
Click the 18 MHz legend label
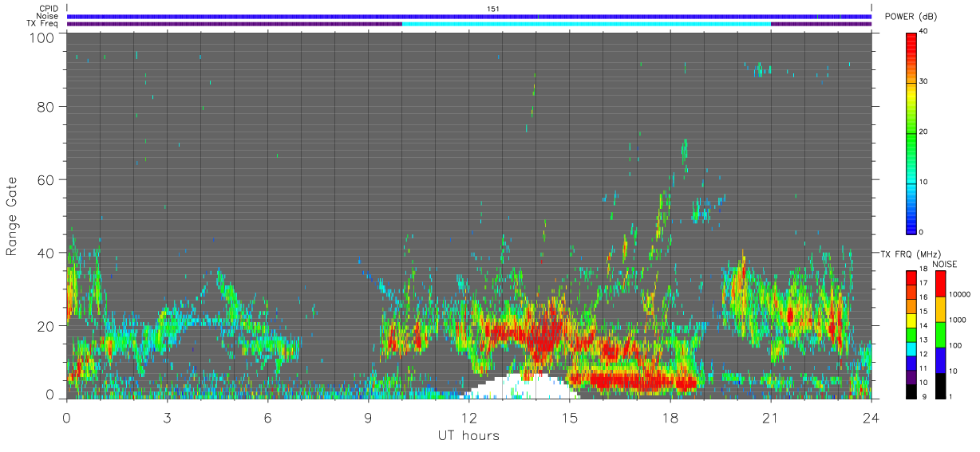pyautogui.click(x=923, y=269)
